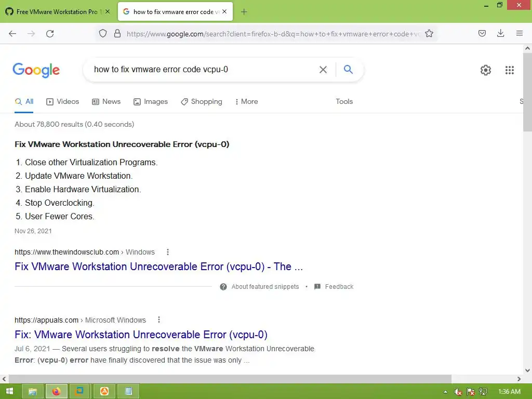Click 'Close other Virtualization Programs' snippet text
This screenshot has height=399, width=532.
[91, 163]
